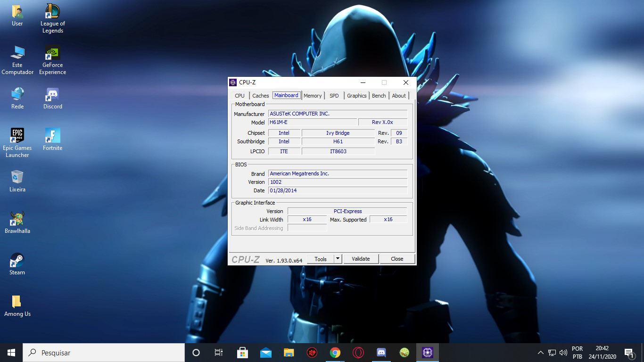Expand the Tools dropdown arrow
Viewport: 644px width, 362px height.
(338, 259)
